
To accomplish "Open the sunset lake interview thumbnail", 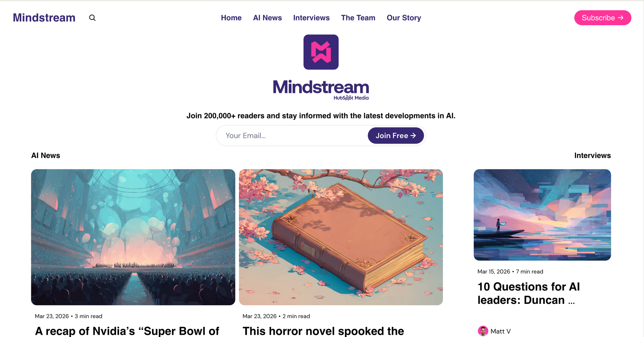I will [542, 215].
